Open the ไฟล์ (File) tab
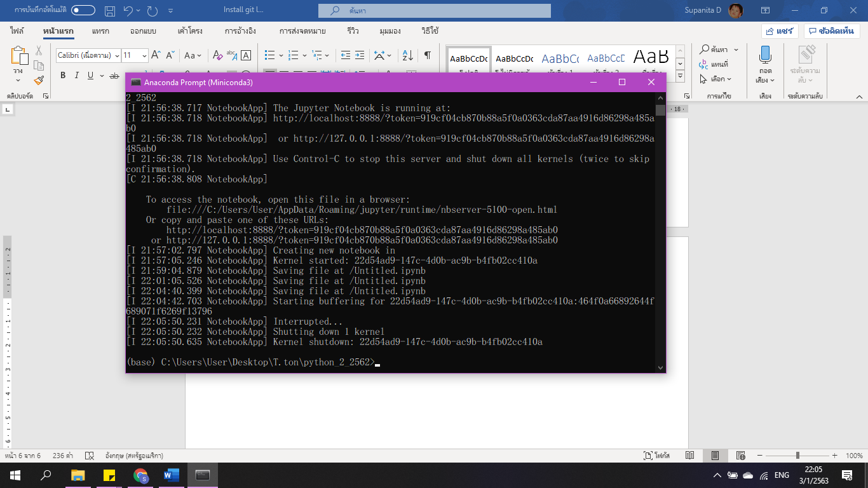The image size is (868, 488). (x=17, y=31)
